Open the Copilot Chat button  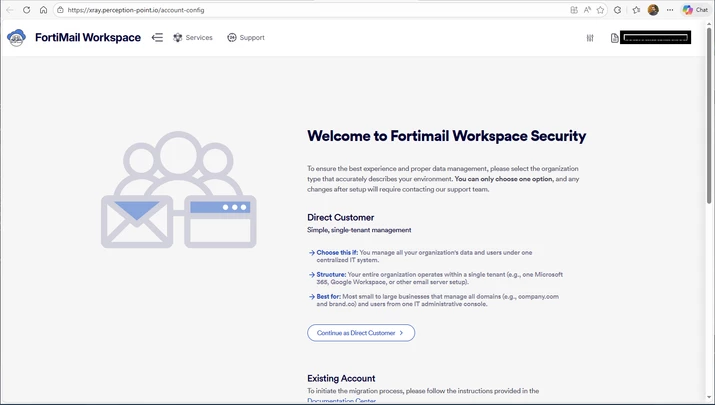(x=695, y=10)
